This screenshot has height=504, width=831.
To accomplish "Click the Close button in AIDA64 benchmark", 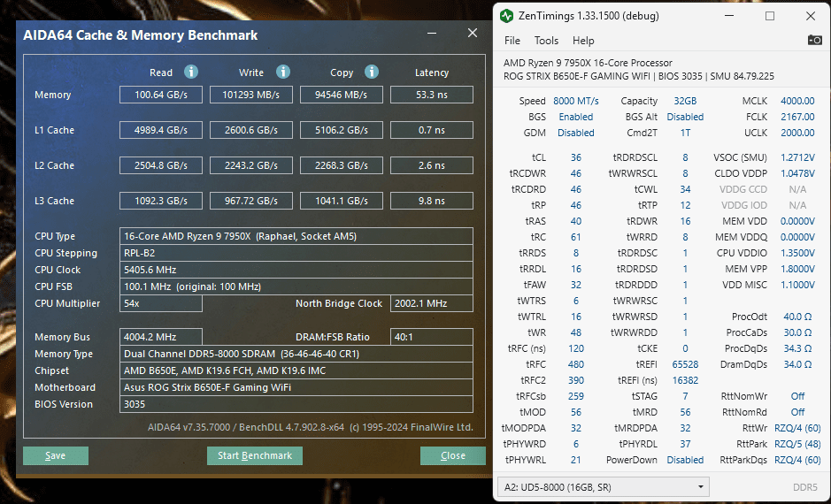I will 453,455.
